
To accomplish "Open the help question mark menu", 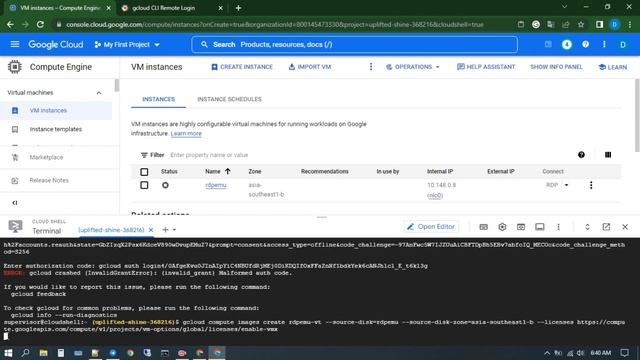I will [x=585, y=44].
